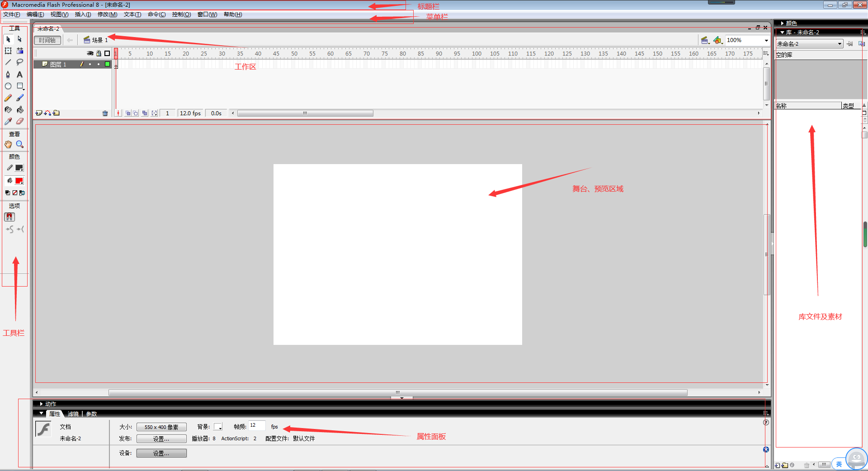
Task: Click the frame rate input field
Action: click(x=257, y=426)
